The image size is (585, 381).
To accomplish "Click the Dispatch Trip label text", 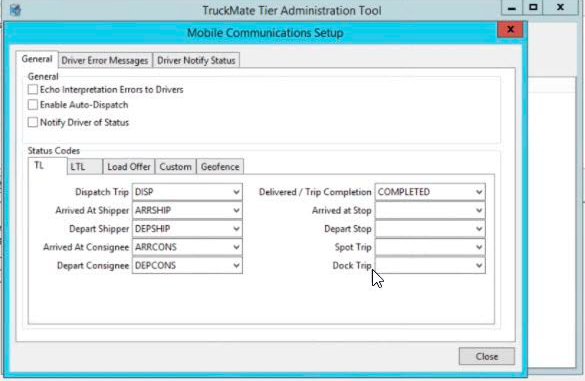I will [x=102, y=192].
